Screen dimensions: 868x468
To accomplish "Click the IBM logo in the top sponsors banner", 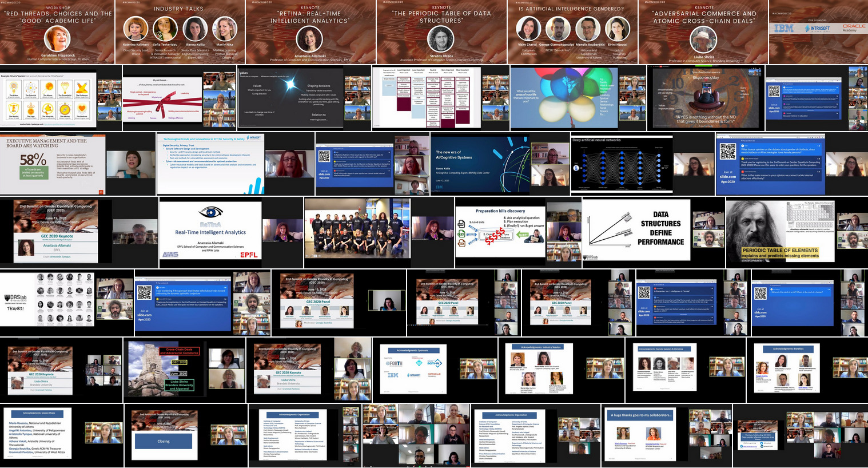I will pos(784,27).
